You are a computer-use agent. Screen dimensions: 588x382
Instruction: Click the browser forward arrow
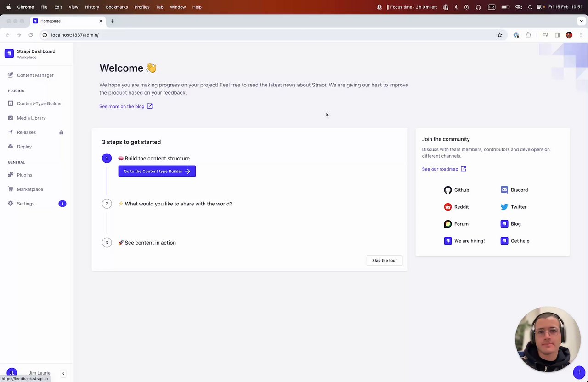pos(19,35)
